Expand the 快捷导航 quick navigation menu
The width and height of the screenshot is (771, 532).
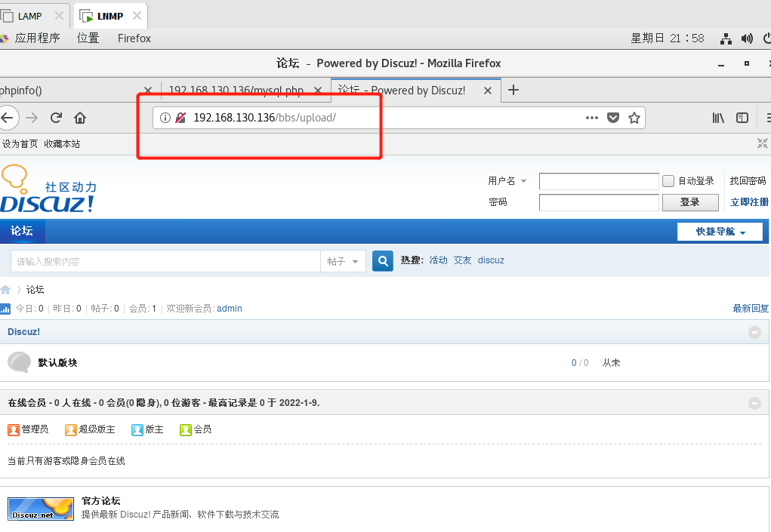720,232
